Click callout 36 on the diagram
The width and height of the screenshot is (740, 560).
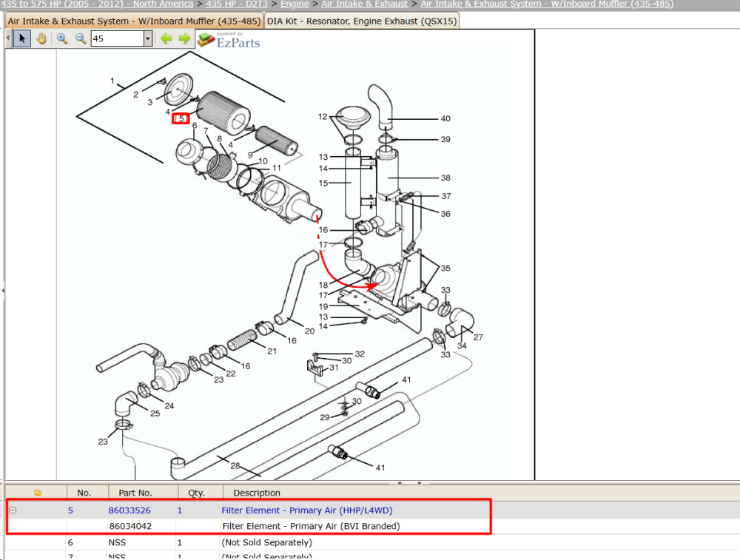445,214
